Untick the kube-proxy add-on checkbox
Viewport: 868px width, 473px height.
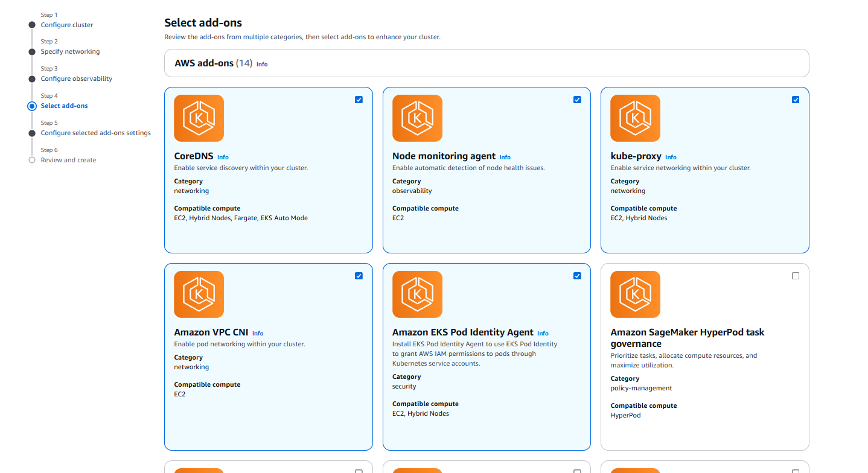pos(796,100)
